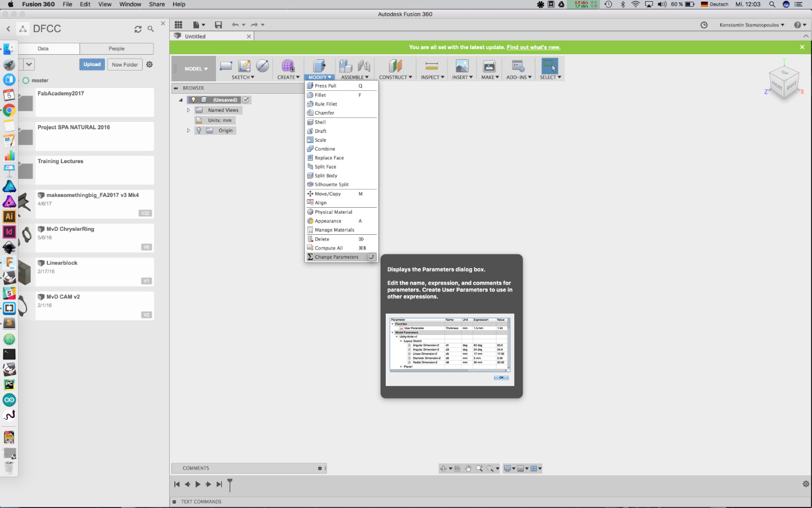Open Finder from the dock

pyautogui.click(x=9, y=49)
